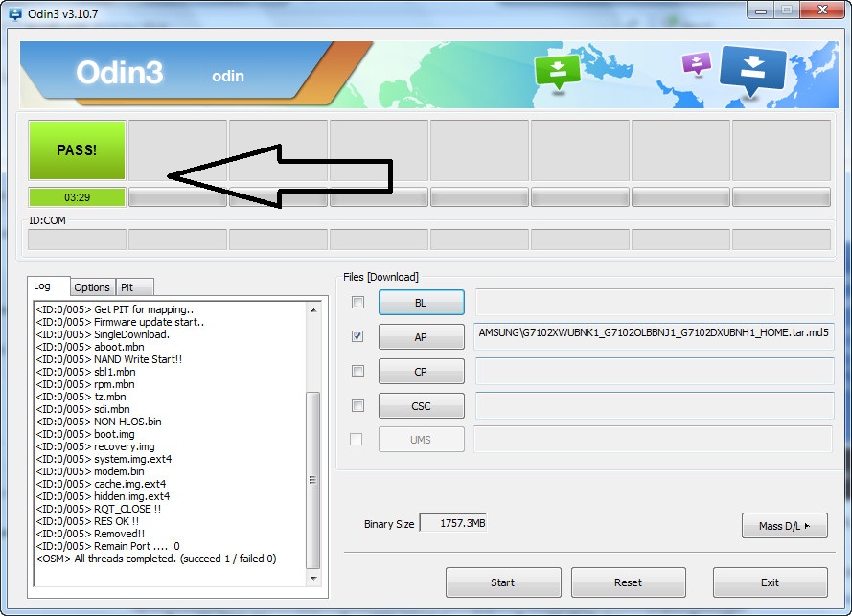The height and width of the screenshot is (616, 852).
Task: Enable the BL checkbox
Action: click(x=357, y=302)
